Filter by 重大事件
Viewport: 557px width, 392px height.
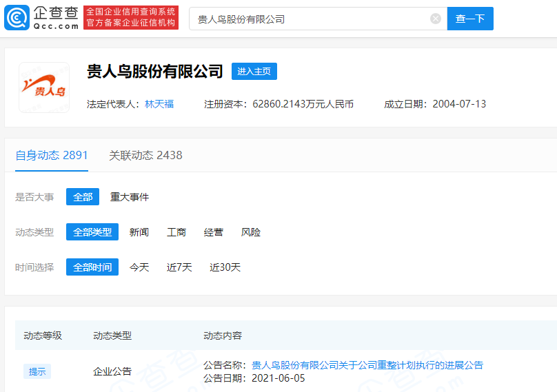coord(130,197)
